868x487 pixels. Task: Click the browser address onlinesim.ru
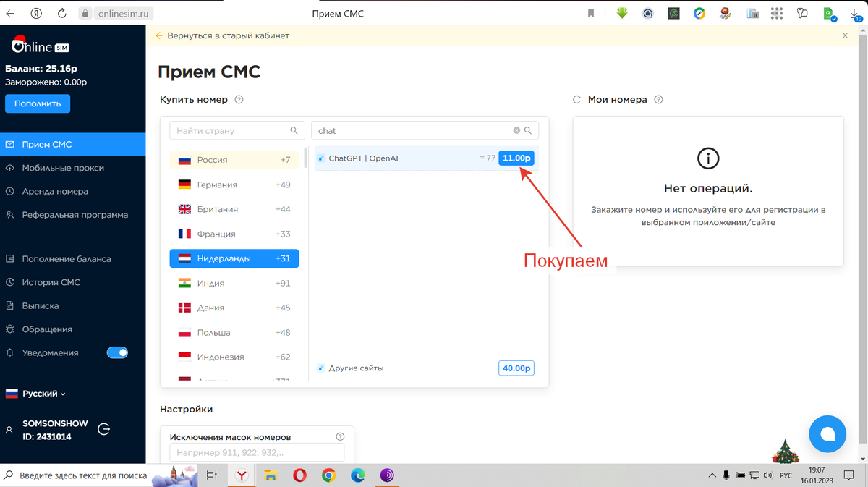point(124,13)
